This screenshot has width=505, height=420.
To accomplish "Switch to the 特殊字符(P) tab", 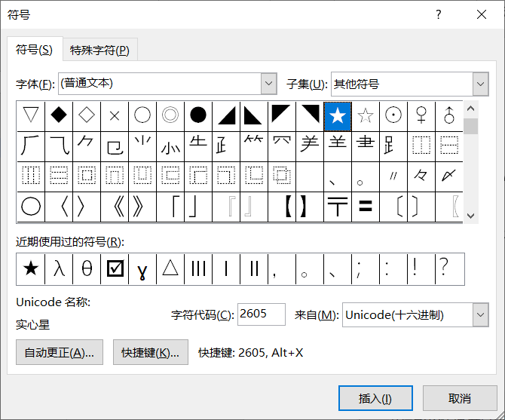I will [x=99, y=51].
